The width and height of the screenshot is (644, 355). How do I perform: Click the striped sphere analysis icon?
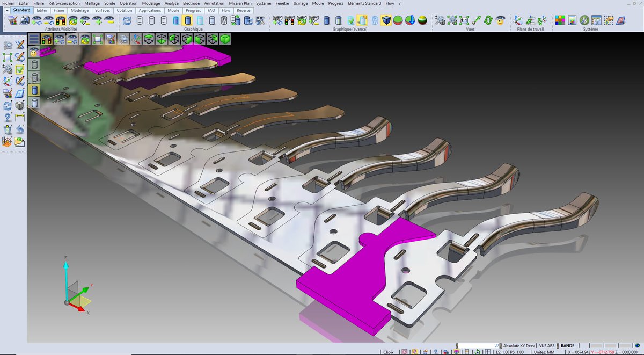tap(422, 20)
